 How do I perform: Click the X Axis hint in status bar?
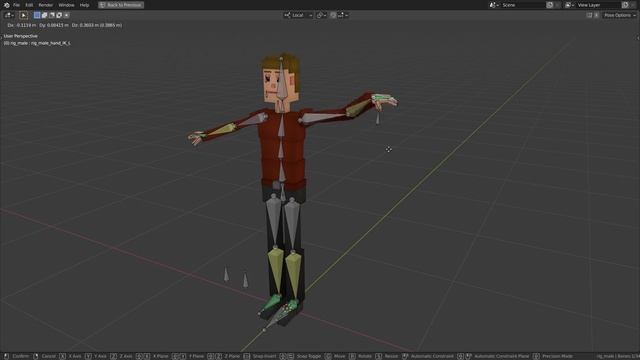tap(75, 356)
